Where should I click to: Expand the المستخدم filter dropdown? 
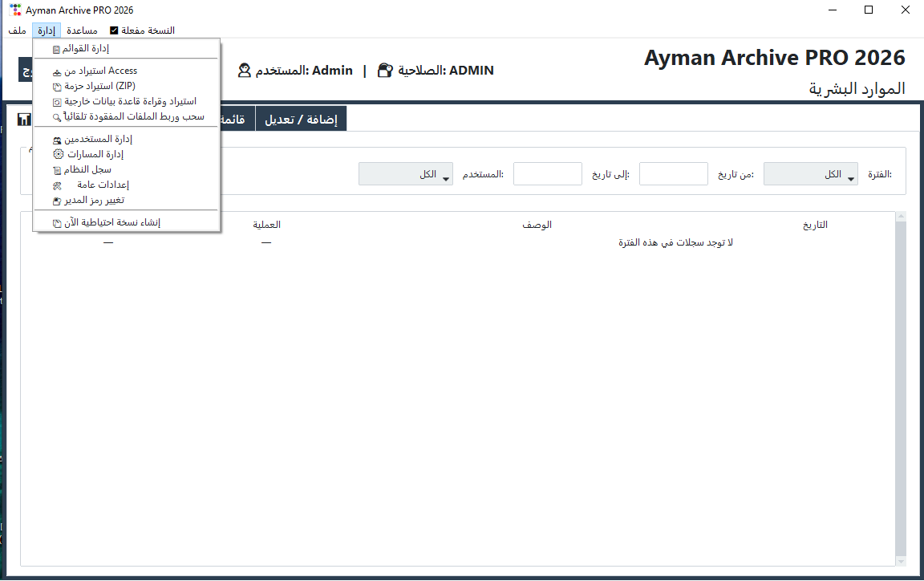(405, 174)
